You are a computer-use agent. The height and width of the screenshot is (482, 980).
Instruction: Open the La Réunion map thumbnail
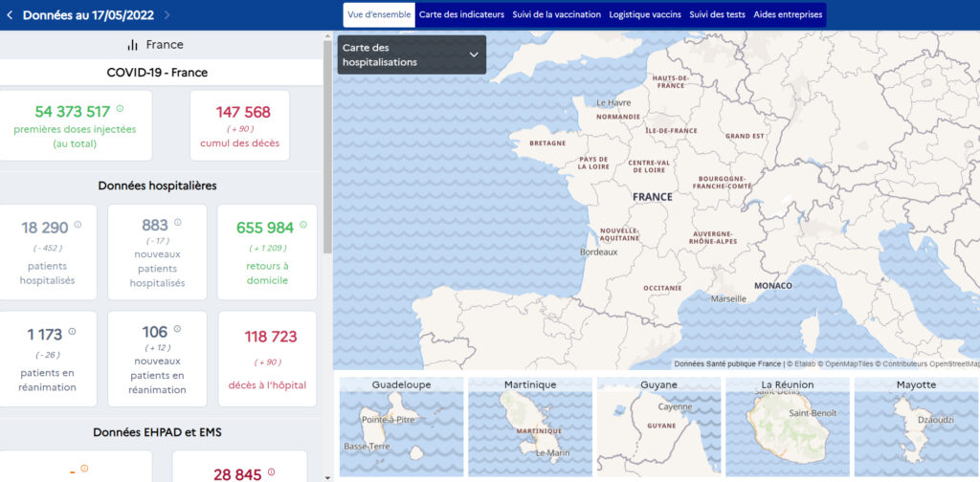click(x=787, y=427)
